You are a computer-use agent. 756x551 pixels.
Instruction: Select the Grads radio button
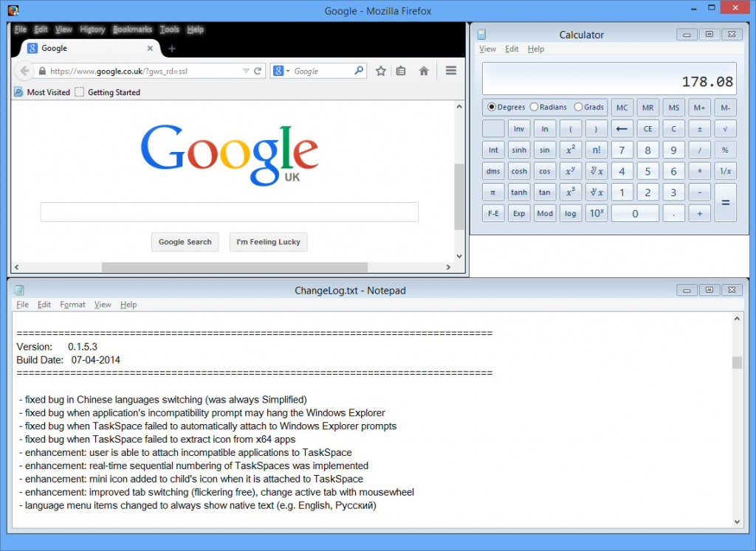(578, 107)
